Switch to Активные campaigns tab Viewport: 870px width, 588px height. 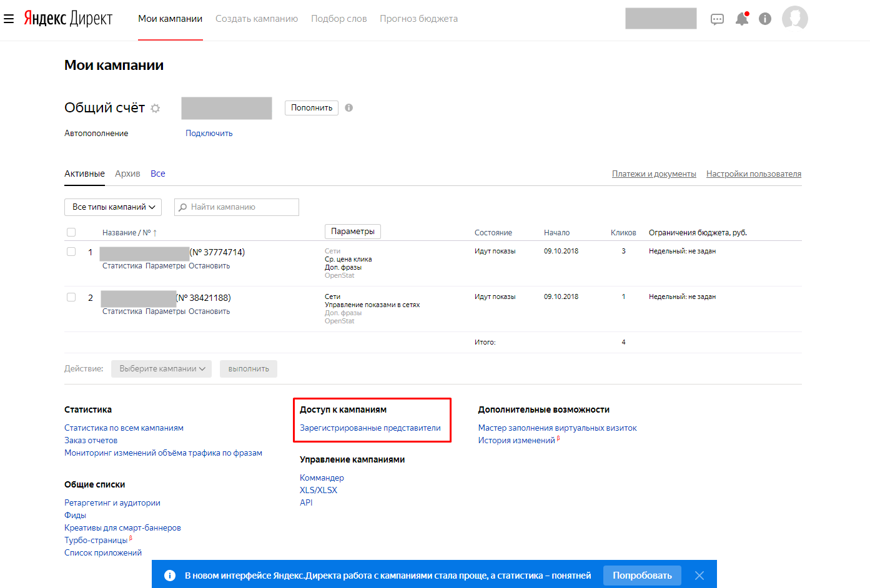coord(84,174)
